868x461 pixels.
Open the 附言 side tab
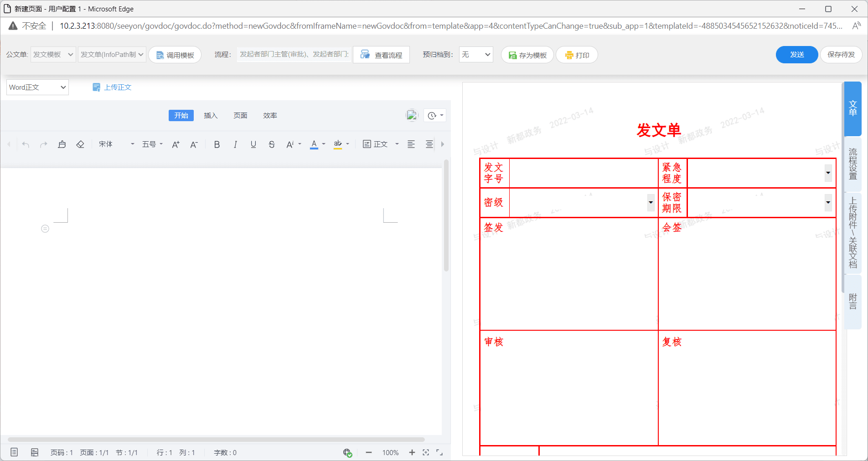[853, 302]
